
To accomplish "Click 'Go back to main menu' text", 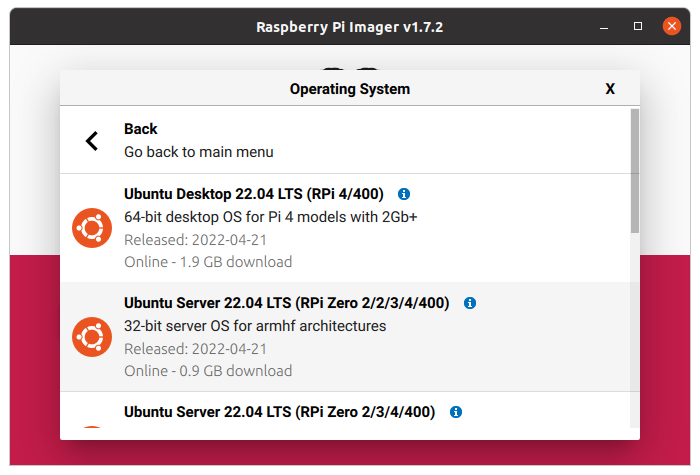I will point(198,152).
